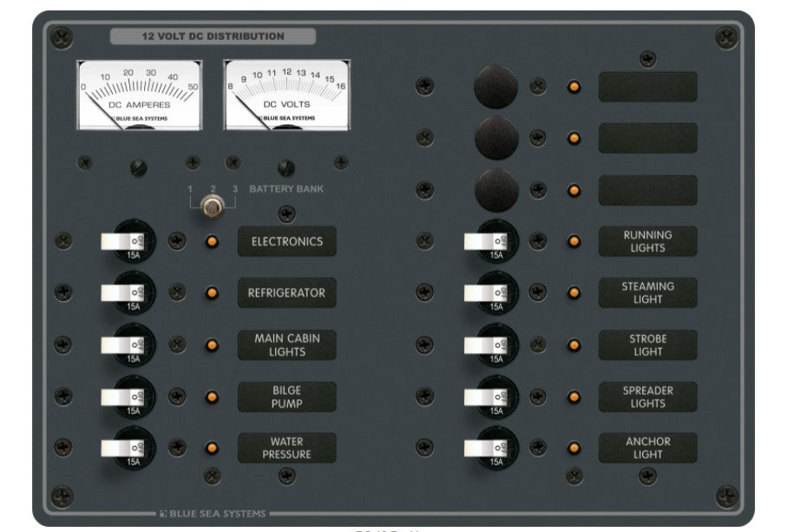The width and height of the screenshot is (788, 532).
Task: Click the 12 Volt DC Distribution title
Action: pos(213,36)
